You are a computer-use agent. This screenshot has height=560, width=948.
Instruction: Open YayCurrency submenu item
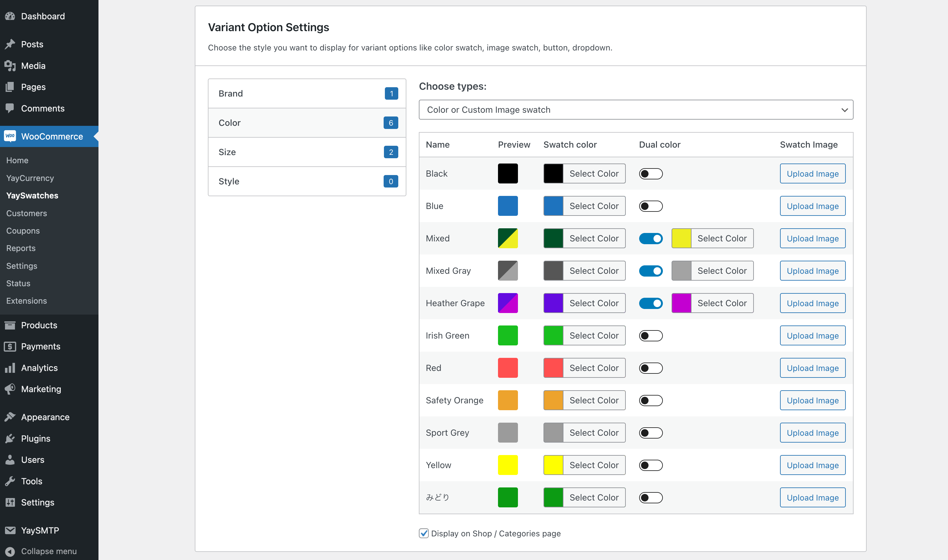30,178
